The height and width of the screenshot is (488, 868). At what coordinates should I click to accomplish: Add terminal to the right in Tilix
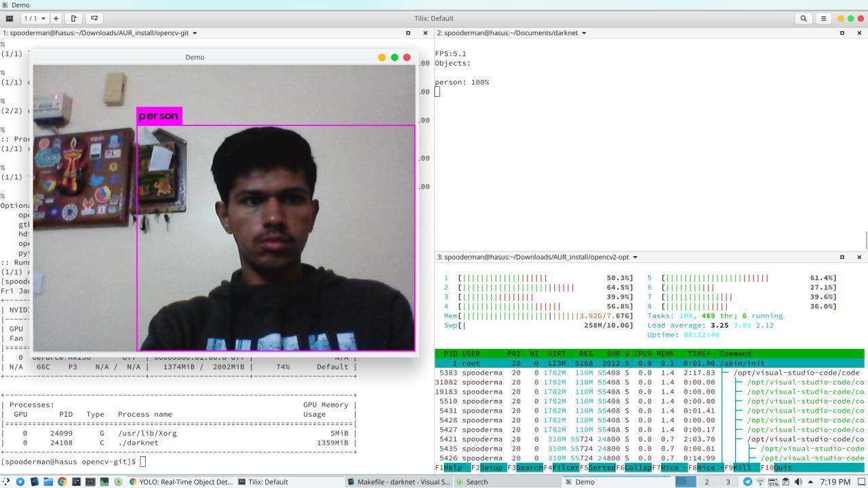[73, 18]
